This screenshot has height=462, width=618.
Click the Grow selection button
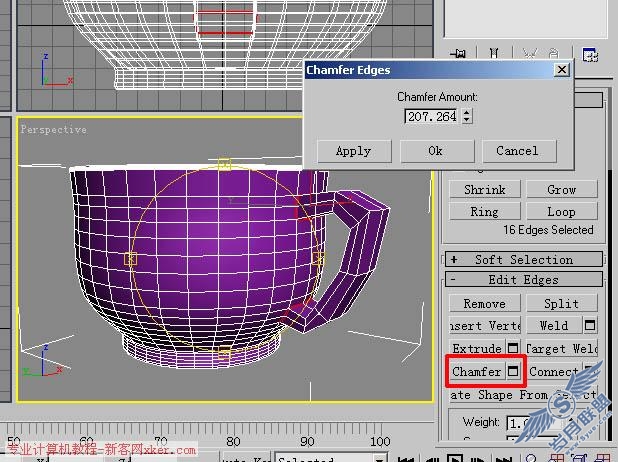(x=562, y=190)
